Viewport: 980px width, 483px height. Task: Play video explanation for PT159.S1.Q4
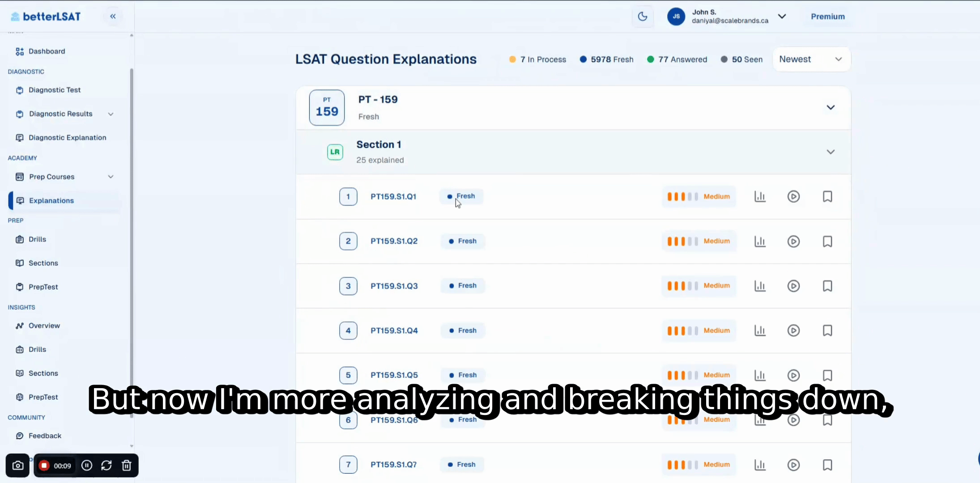click(x=793, y=330)
